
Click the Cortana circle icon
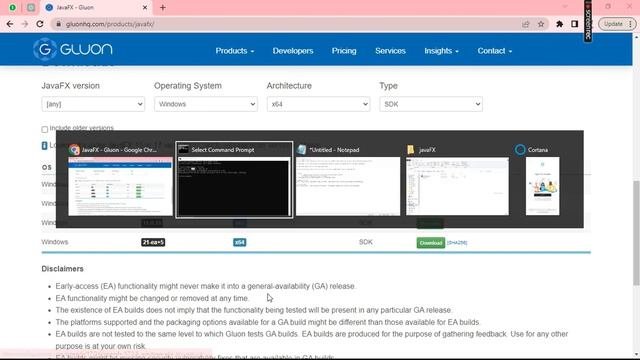[520, 150]
